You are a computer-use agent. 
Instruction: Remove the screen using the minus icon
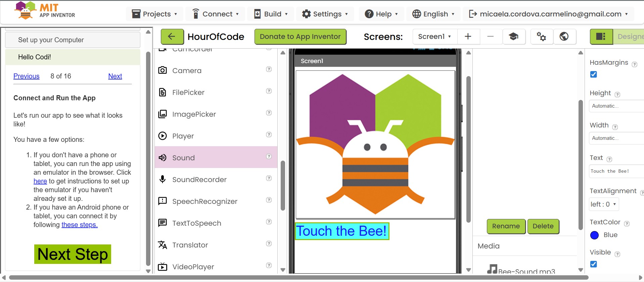(491, 37)
